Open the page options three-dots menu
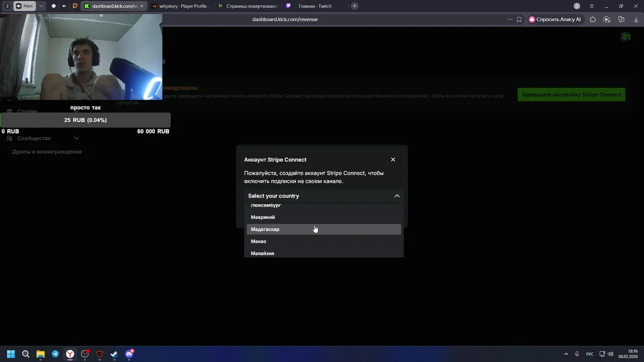Image resolution: width=644 pixels, height=362 pixels. point(510,20)
